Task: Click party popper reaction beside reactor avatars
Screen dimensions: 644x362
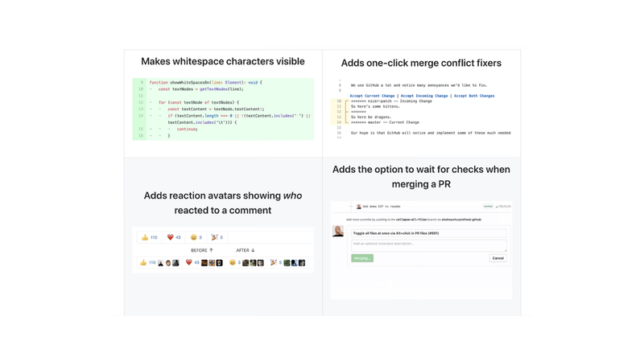Action: pos(276,262)
